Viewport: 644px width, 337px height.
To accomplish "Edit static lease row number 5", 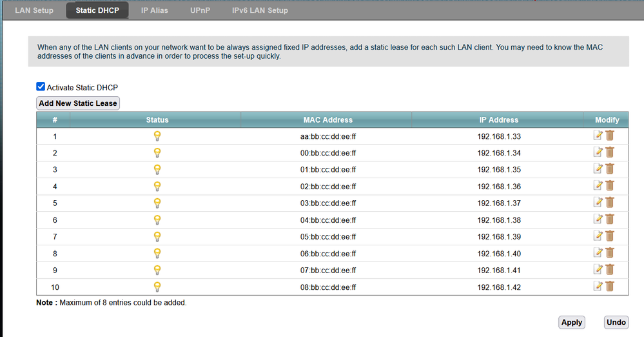I will (x=598, y=203).
